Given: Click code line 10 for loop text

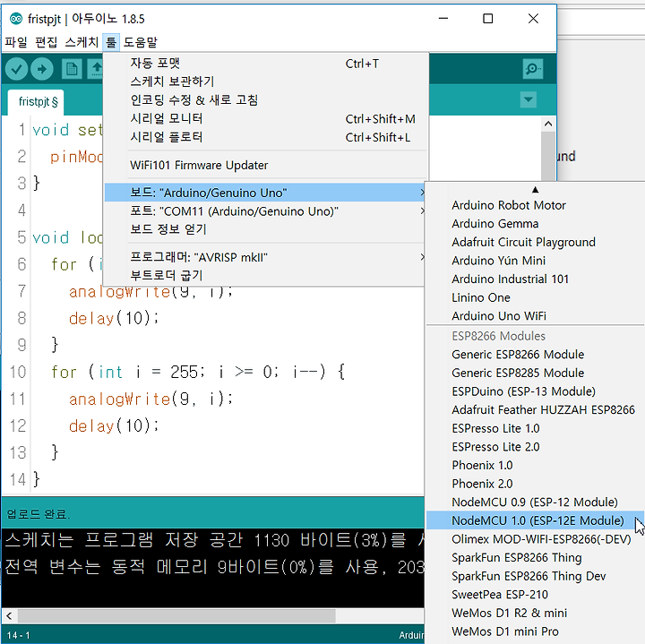Looking at the screenshot, I should [198, 373].
